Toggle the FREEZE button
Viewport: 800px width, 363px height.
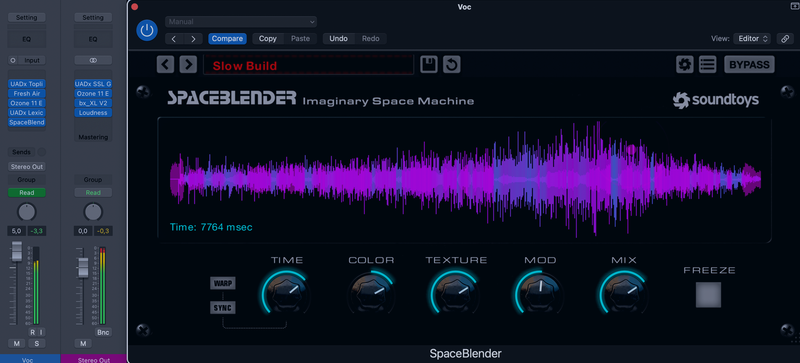click(x=709, y=295)
